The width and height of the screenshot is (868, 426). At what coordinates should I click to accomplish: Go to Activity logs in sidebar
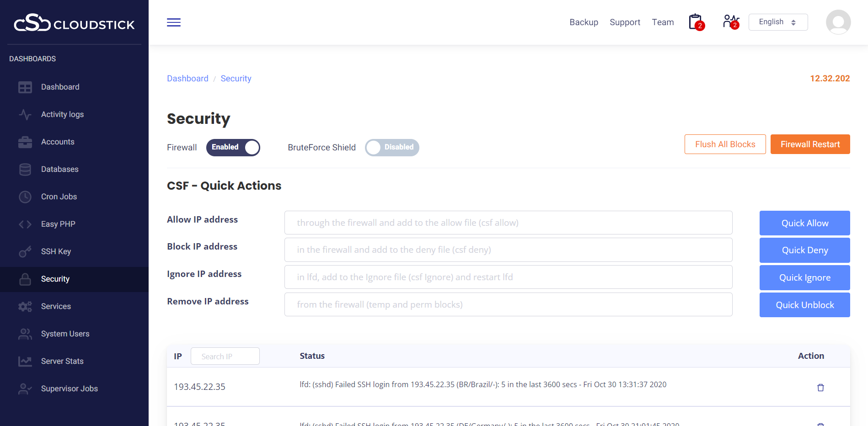(x=62, y=114)
